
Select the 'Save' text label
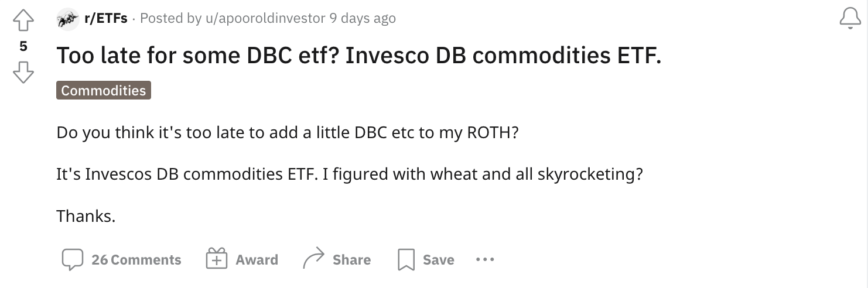point(439,260)
